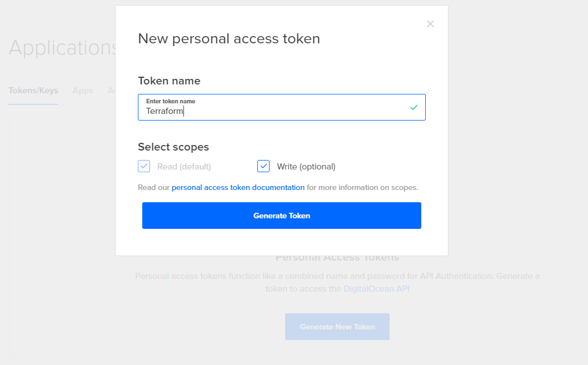
Task: Click the Generate Token button
Action: pyautogui.click(x=281, y=215)
